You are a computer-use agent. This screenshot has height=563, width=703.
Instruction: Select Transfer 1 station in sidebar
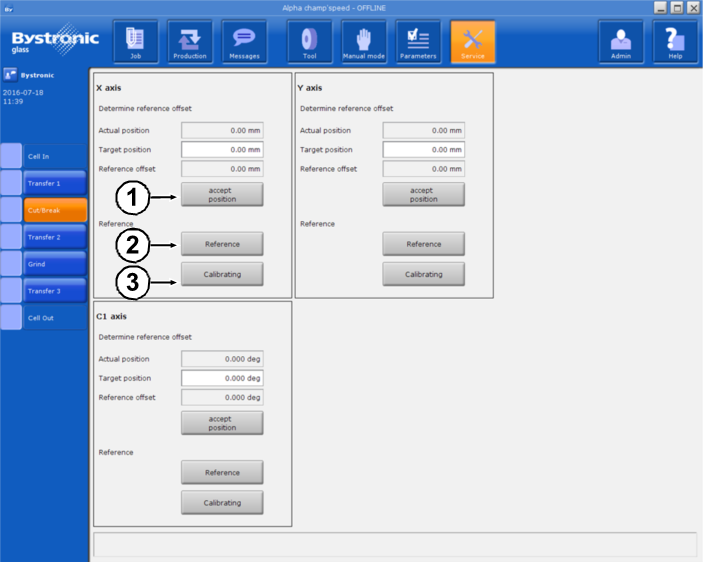(55, 183)
